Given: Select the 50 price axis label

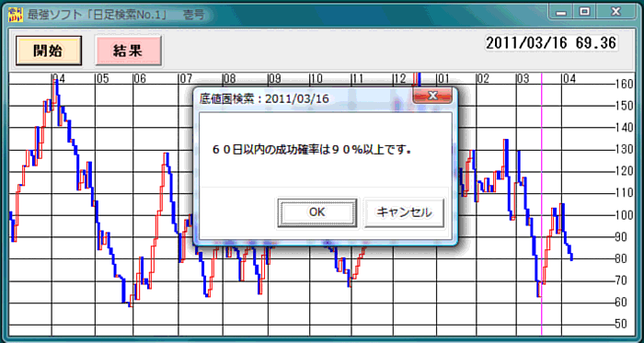Looking at the screenshot, I should point(627,324).
